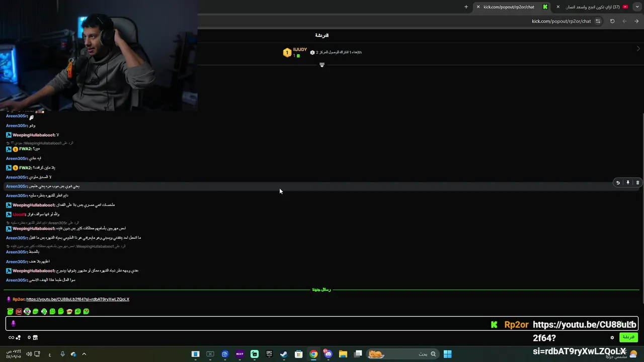Launch Steam from the taskbar

point(284,354)
